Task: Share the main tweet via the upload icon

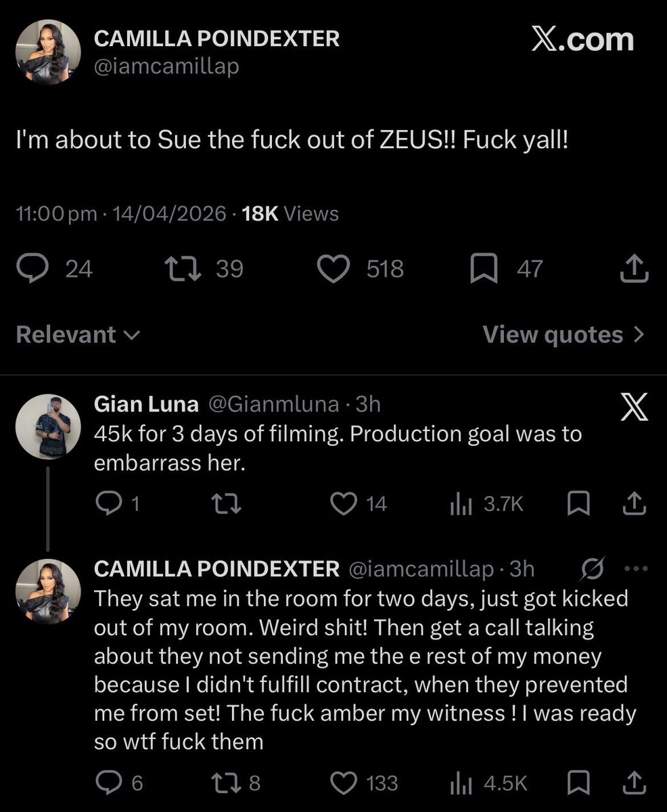Action: tap(635, 269)
